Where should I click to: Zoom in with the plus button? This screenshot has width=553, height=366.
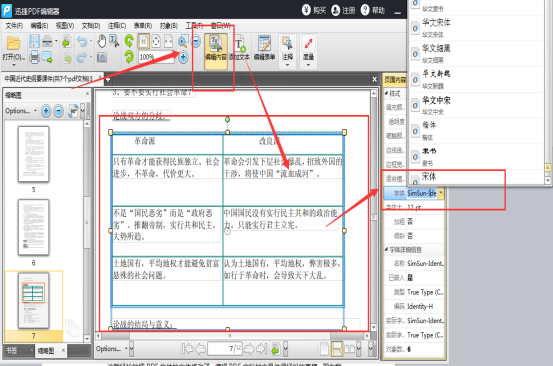point(183,57)
